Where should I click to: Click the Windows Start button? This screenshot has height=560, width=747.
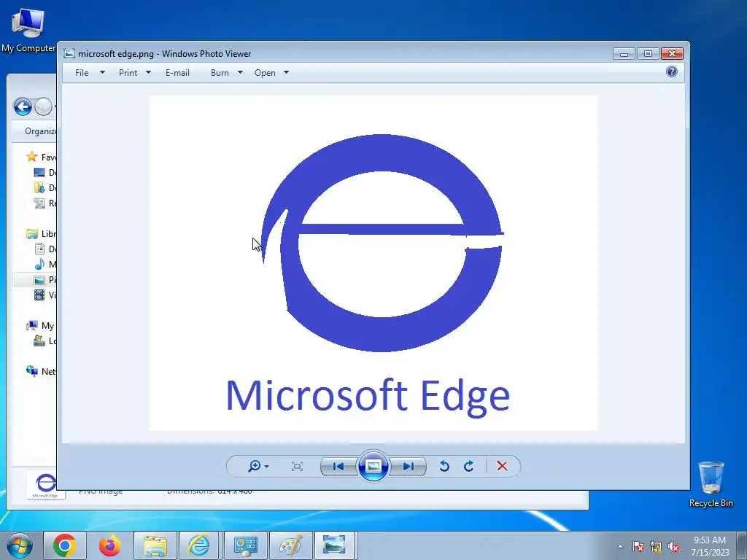(20, 545)
